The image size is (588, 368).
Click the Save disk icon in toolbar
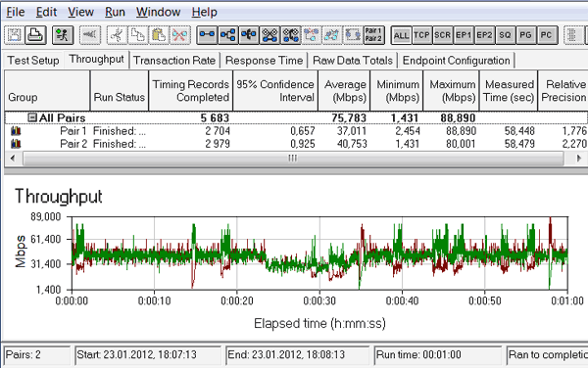click(15, 35)
